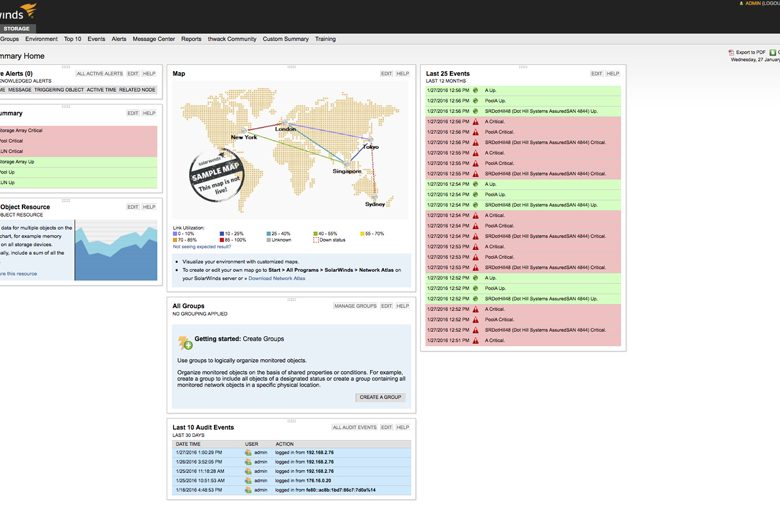Screen dimensions: 780x508
Task: Click HELP on Last 25 Events widget
Action: tap(612, 74)
